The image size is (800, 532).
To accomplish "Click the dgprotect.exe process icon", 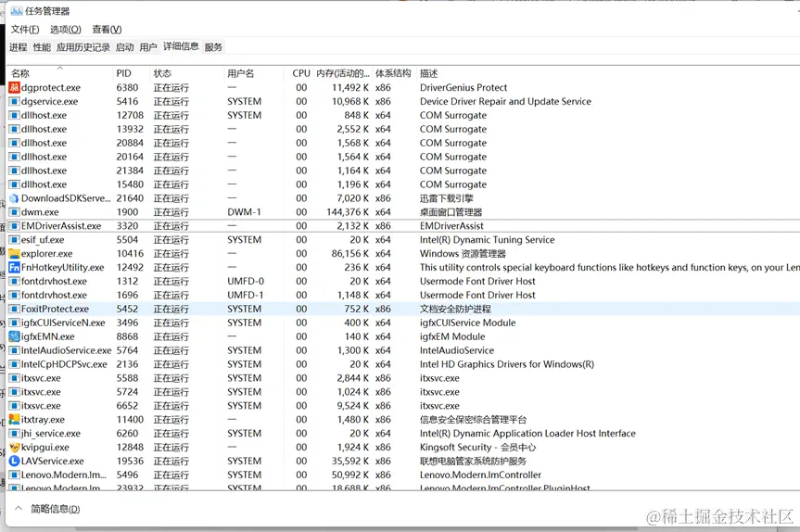I will [14, 87].
